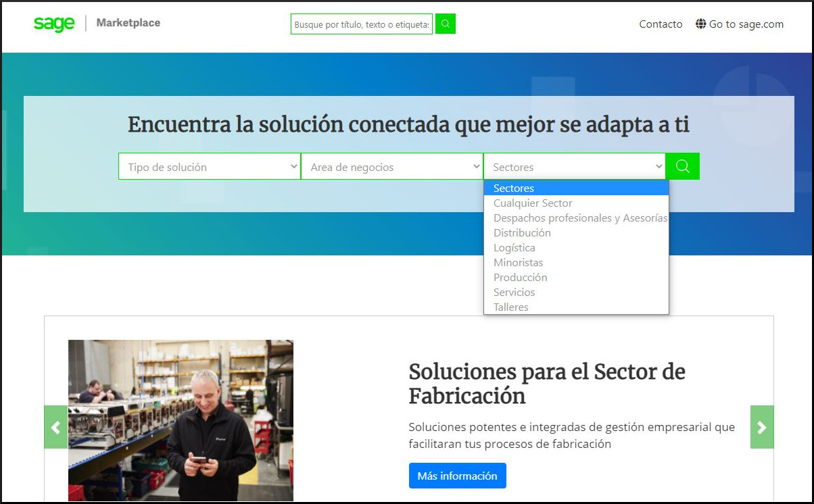814x504 pixels.
Task: Advance to next carousel slide
Action: (762, 427)
